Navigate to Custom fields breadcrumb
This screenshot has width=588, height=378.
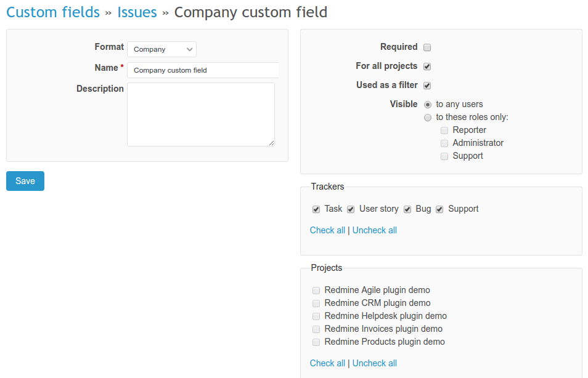[52, 12]
